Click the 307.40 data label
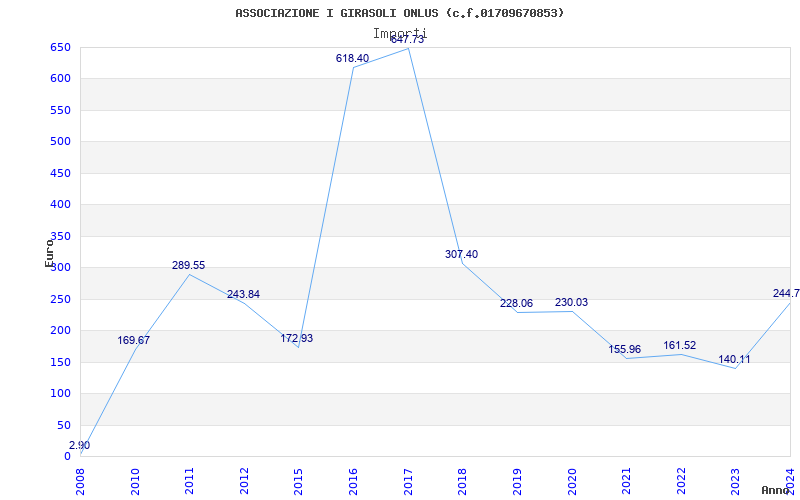Viewport: 800px width, 500px height. click(x=461, y=254)
